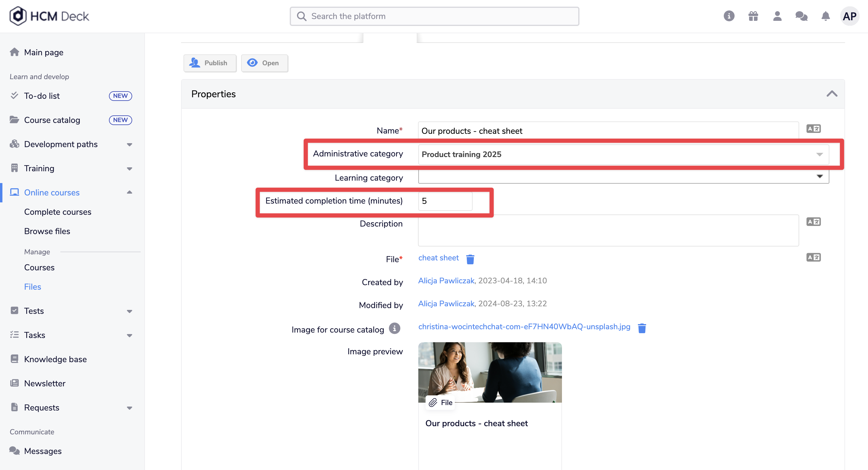Open the Alicja Pawliczak link under Created by
The height and width of the screenshot is (470, 868).
coord(446,281)
